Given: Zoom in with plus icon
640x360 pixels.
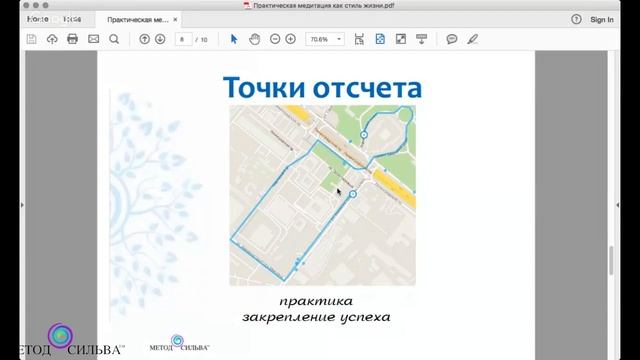Looking at the screenshot, I should point(291,39).
